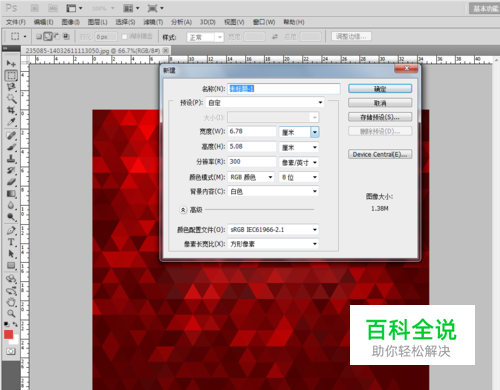Select the Blur tool

point(11,205)
